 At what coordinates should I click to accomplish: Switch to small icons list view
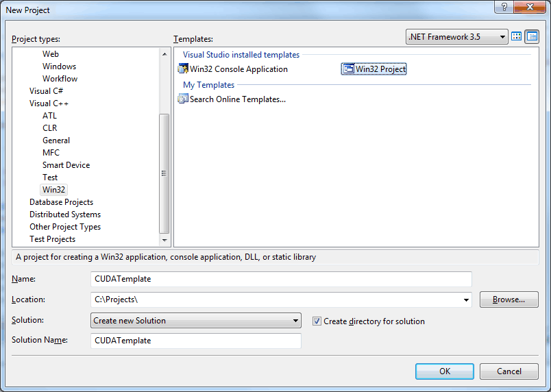click(x=532, y=36)
